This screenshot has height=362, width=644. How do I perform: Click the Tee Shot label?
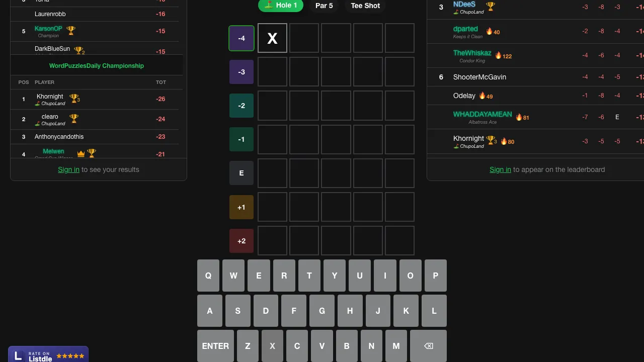(x=365, y=6)
